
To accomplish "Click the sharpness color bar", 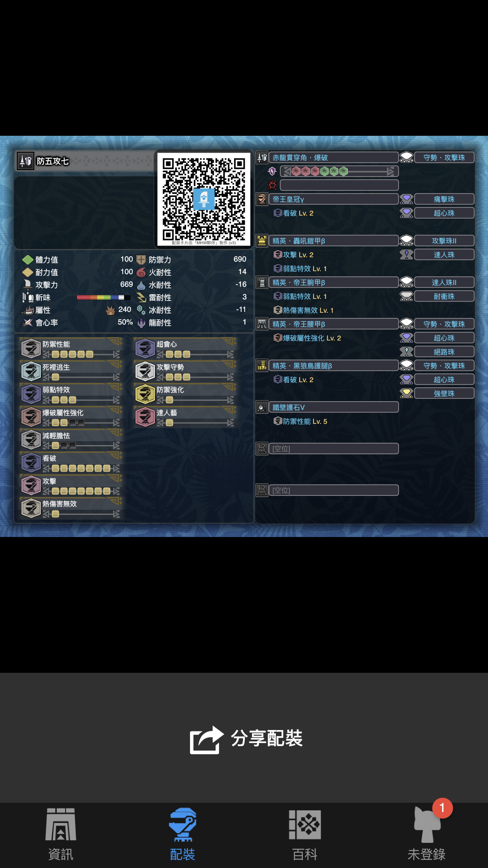I will coord(104,298).
